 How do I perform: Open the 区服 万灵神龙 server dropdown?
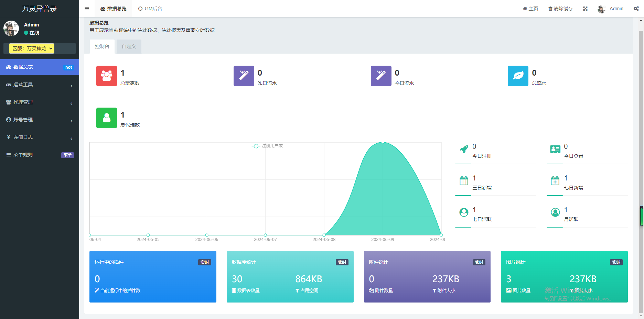pos(32,48)
